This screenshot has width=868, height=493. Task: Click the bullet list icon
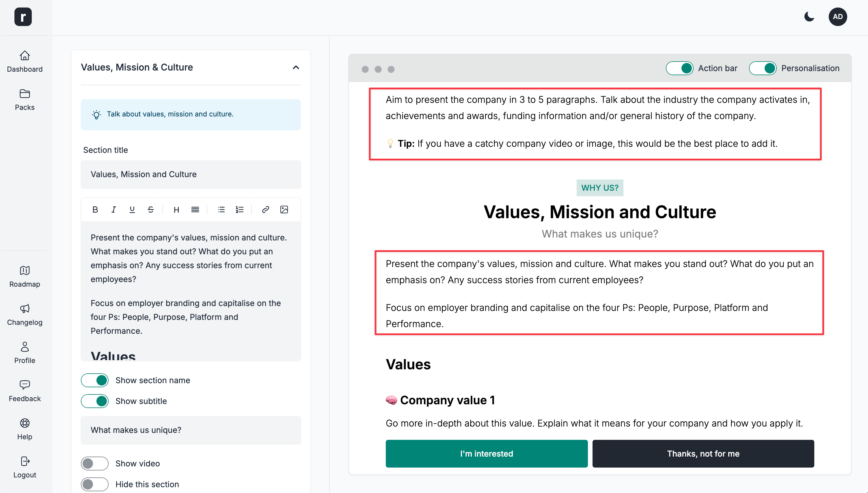click(221, 210)
